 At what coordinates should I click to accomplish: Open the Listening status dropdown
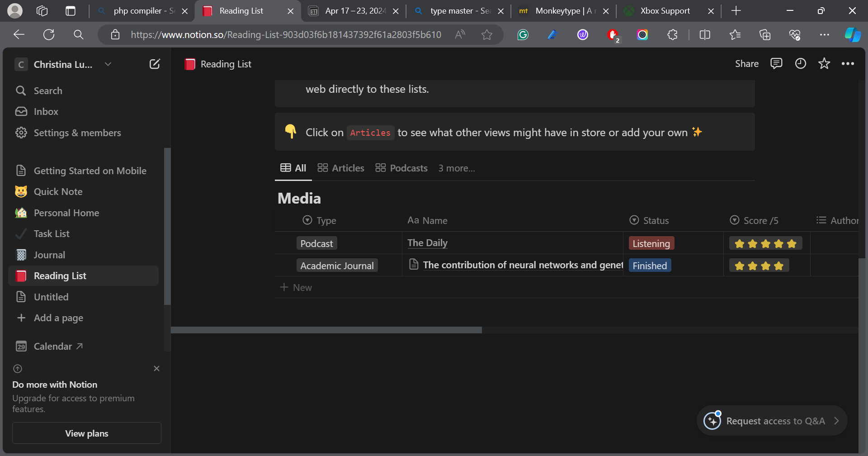(x=651, y=243)
